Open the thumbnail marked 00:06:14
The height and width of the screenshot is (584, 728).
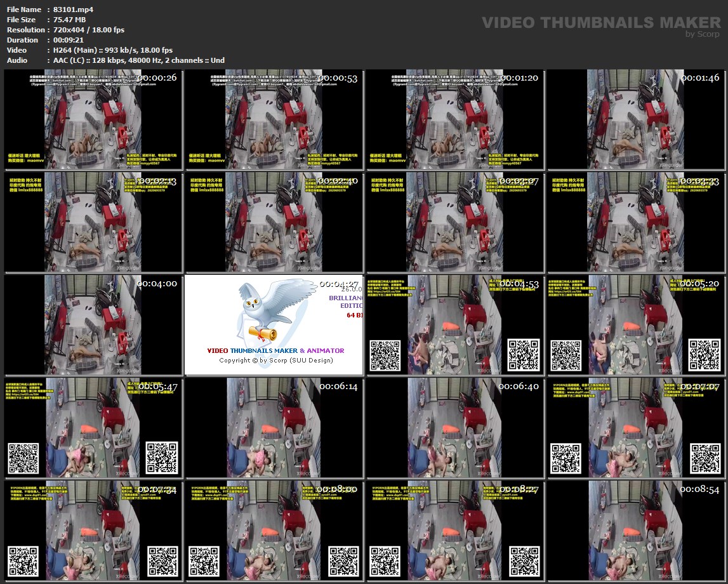tap(274, 428)
